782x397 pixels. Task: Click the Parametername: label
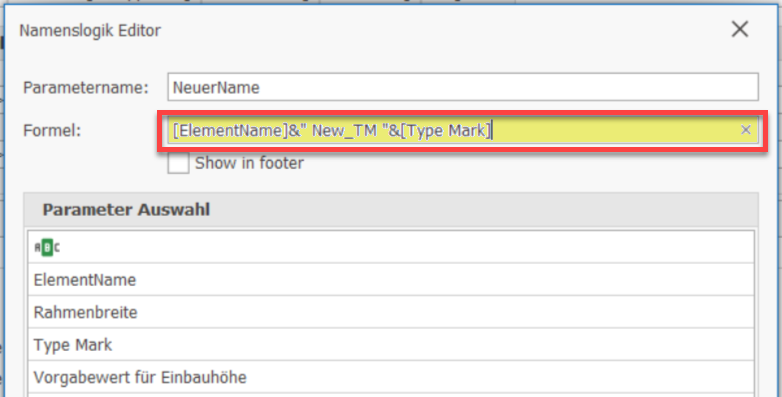(x=86, y=88)
